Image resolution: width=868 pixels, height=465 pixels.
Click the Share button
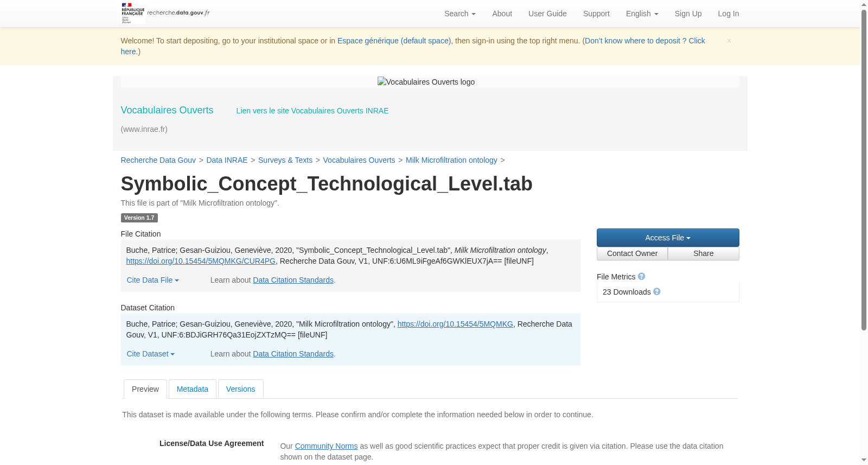tap(703, 253)
